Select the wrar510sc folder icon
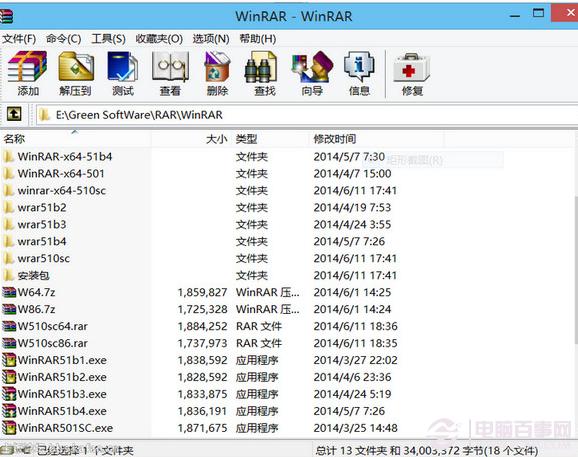Viewport: 578px width, 457px height. (x=8, y=258)
